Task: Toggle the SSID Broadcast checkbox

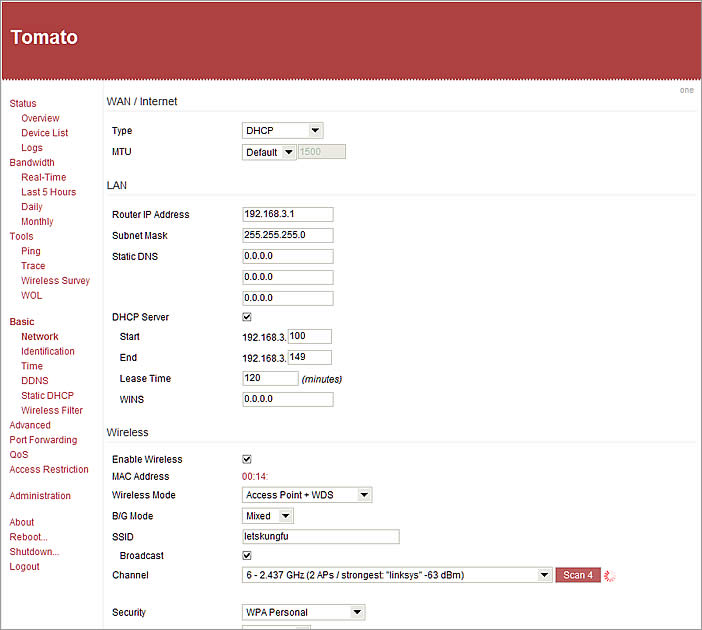Action: (247, 556)
